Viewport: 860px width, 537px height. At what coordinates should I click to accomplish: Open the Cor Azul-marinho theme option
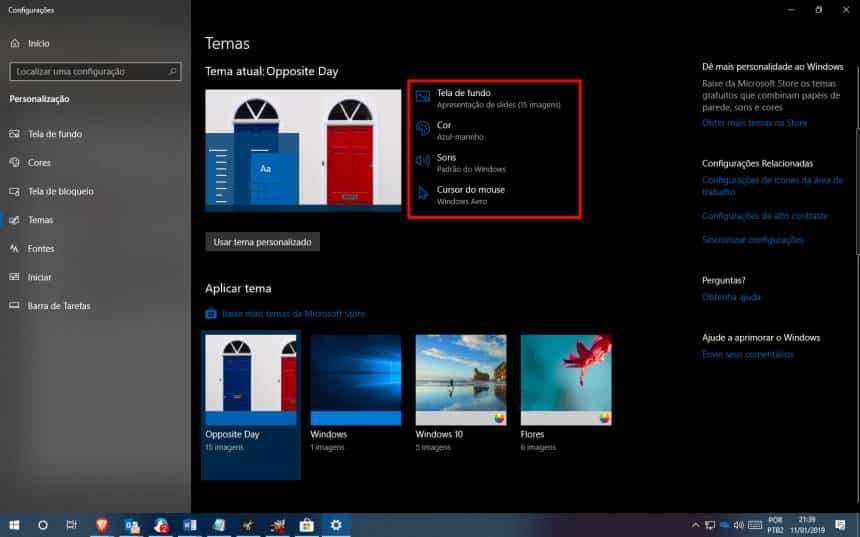(x=450, y=131)
